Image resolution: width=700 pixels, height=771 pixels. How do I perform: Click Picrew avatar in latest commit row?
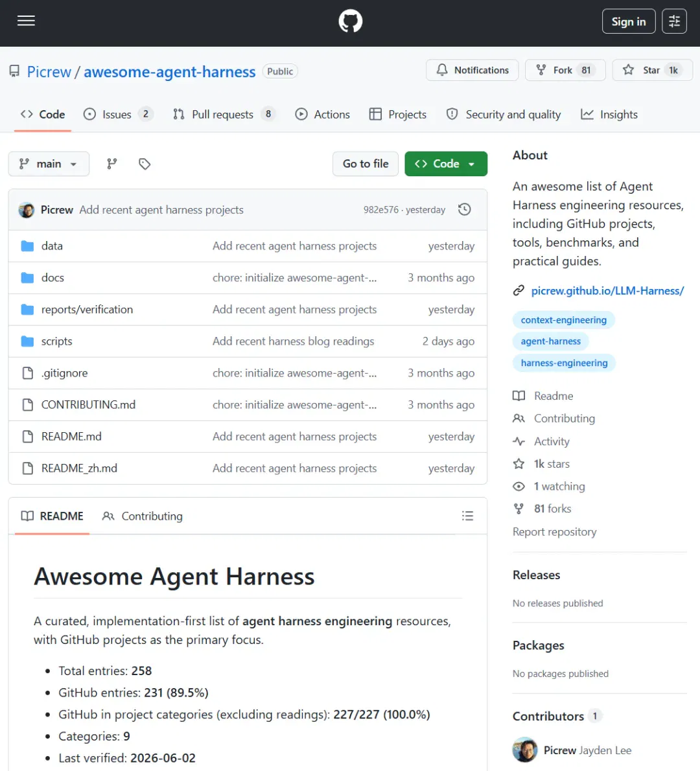[x=27, y=210]
